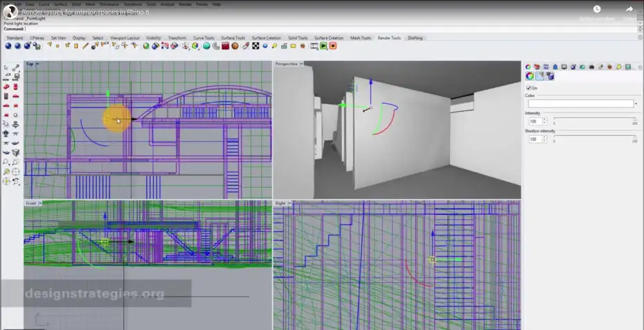Click the panel gear options icon
Screen dimensions: 644x330
(640, 67)
